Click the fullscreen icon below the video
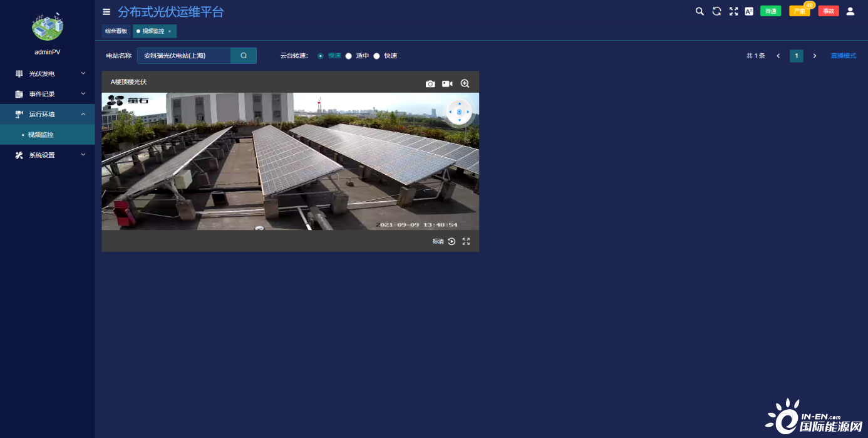The image size is (868, 438). [x=466, y=241]
